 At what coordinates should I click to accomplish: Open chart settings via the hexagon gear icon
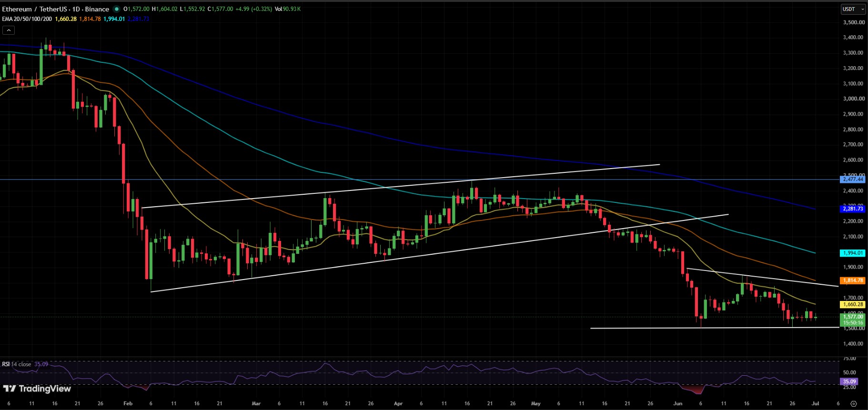coord(853,403)
